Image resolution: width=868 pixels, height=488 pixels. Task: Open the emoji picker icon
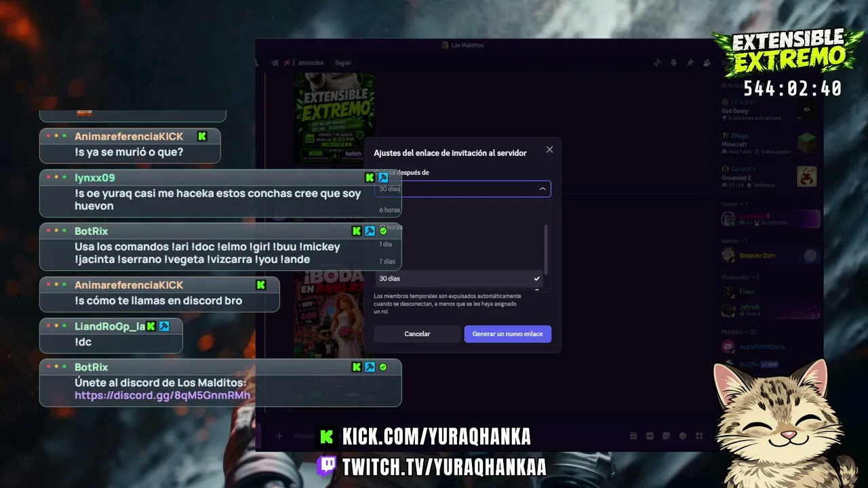[x=683, y=436]
